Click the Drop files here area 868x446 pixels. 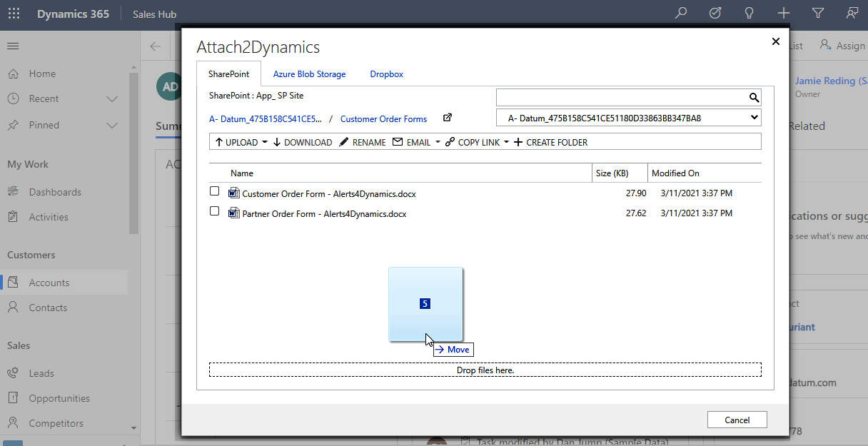click(485, 370)
